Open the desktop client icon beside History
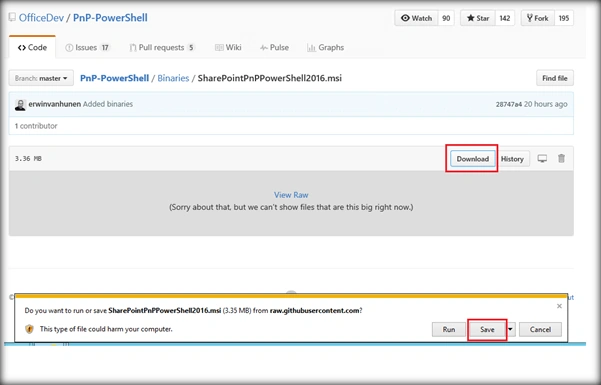Screen dimensions: 601x385 (542, 158)
